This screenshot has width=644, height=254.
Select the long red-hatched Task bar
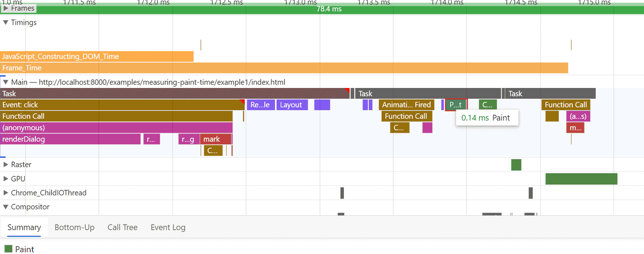[175, 93]
